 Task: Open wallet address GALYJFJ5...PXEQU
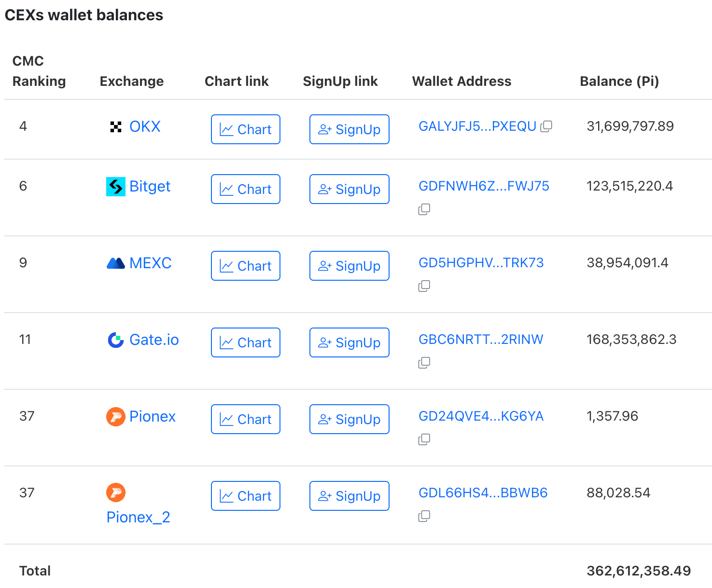click(477, 126)
